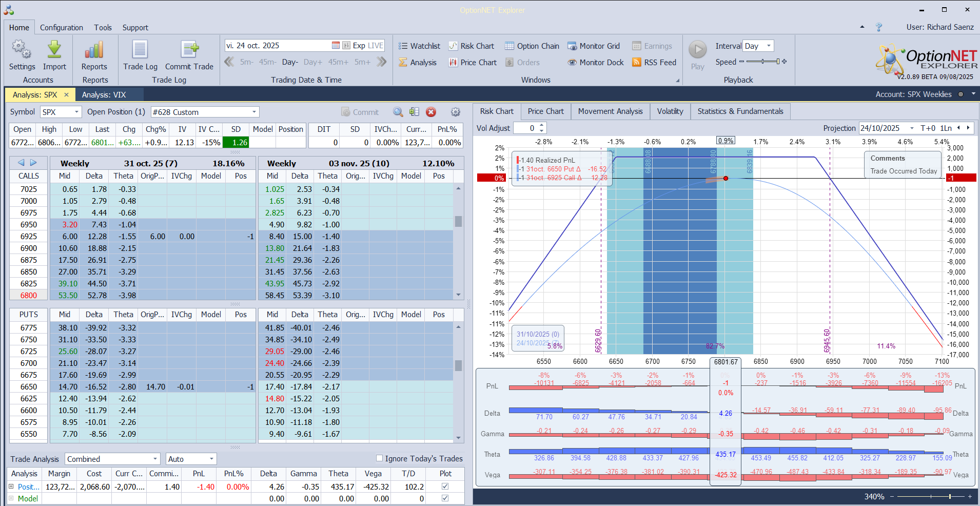Open the Trade Log icon
The width and height of the screenshot is (980, 506).
point(140,50)
